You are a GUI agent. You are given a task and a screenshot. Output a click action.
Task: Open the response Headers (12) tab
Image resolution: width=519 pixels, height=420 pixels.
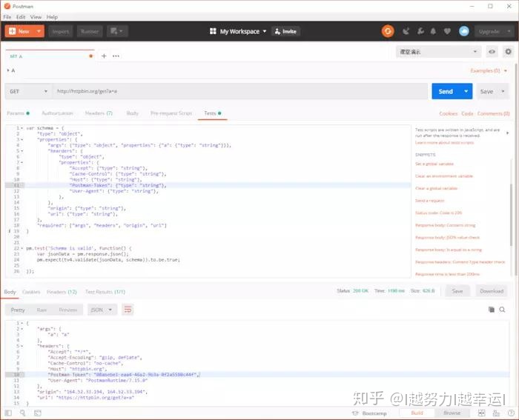62,292
